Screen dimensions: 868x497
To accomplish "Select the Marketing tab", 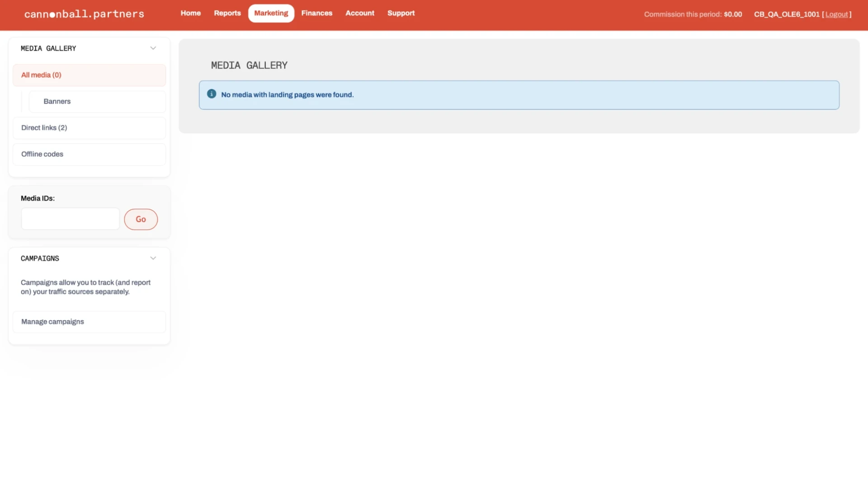I will click(271, 13).
